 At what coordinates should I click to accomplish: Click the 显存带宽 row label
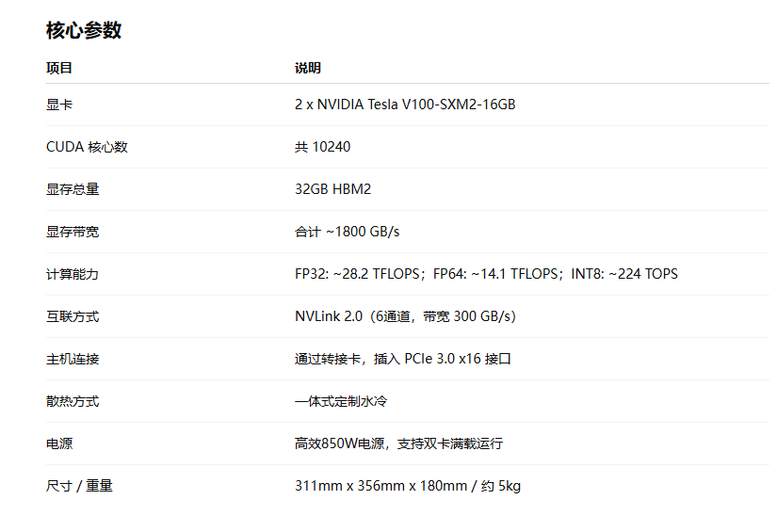(73, 232)
